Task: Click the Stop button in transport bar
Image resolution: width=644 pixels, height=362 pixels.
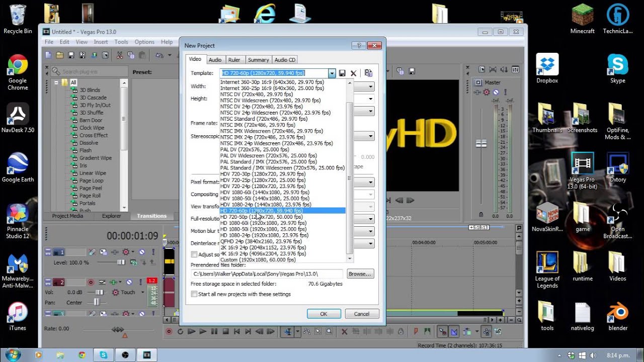Action: (x=225, y=331)
